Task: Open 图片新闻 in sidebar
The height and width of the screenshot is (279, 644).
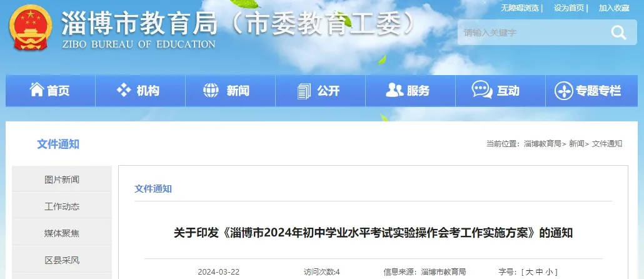Action: pos(62,180)
